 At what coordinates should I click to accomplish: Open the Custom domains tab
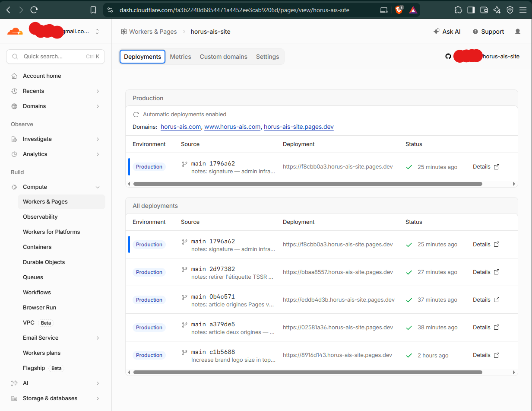[x=224, y=57]
